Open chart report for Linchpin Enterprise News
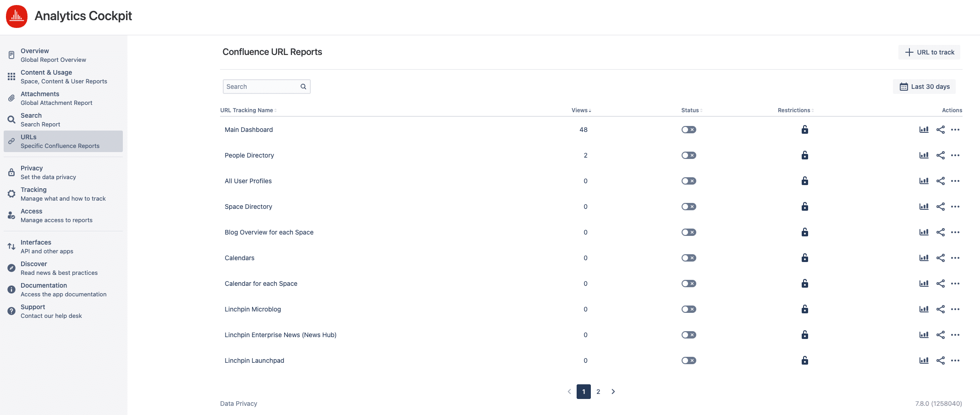This screenshot has height=415, width=980. click(924, 335)
